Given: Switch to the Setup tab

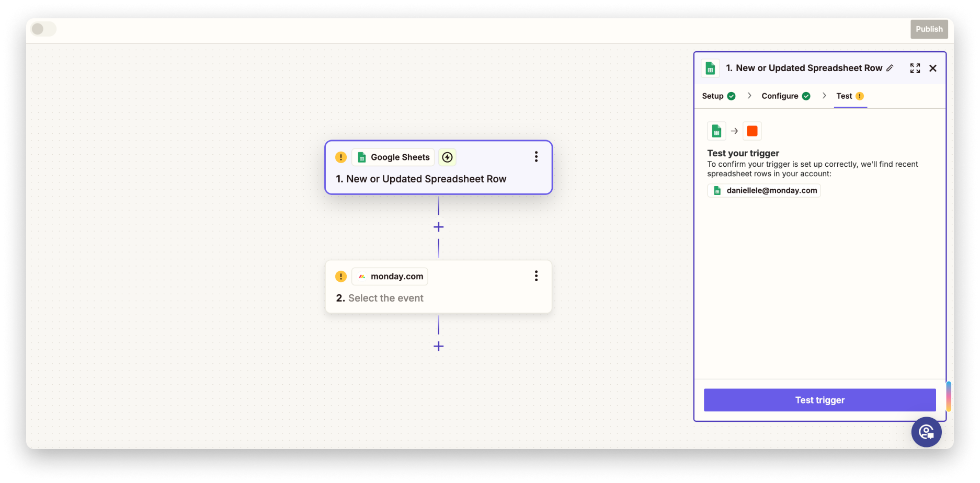Looking at the screenshot, I should click(x=719, y=96).
